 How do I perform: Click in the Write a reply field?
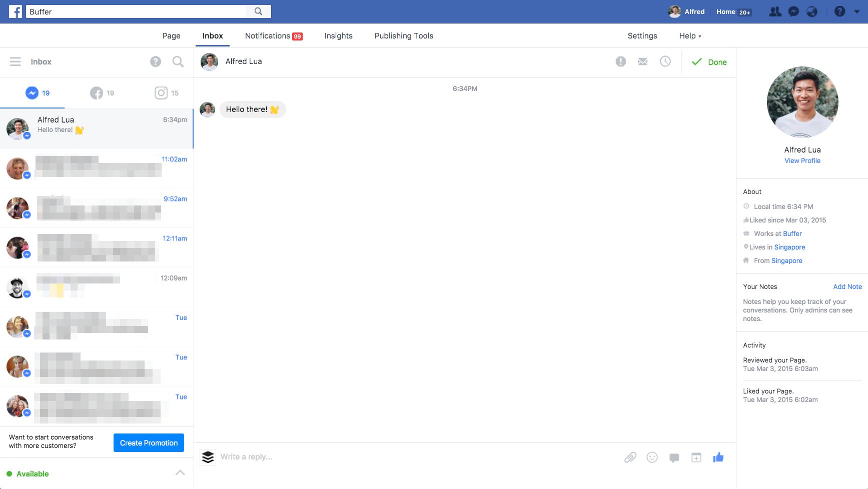(300, 456)
